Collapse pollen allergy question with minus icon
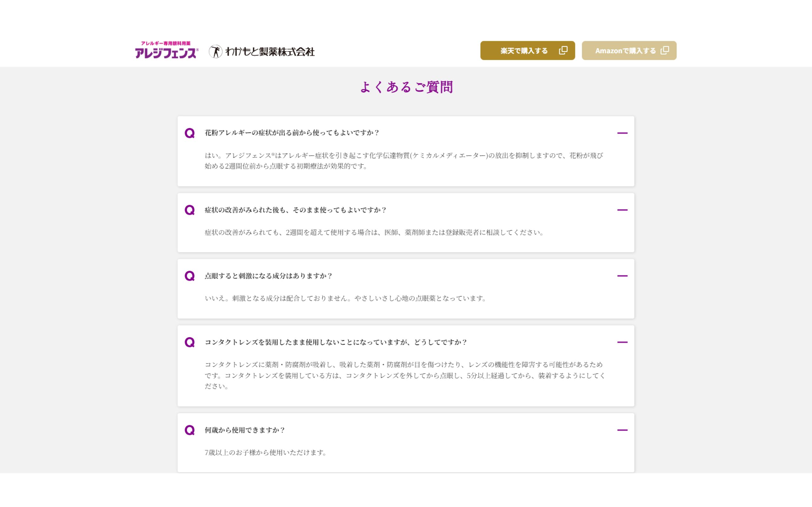Viewport: 812px width, 507px height. pos(622,133)
